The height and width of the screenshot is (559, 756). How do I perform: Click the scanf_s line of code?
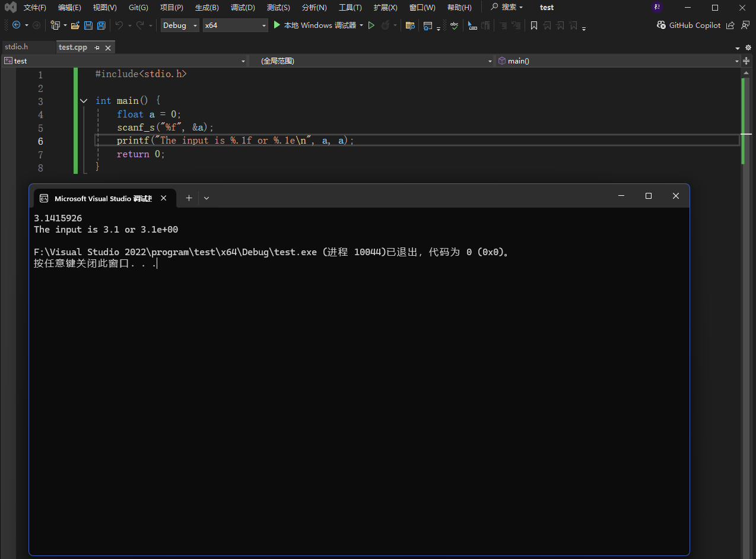pyautogui.click(x=165, y=128)
